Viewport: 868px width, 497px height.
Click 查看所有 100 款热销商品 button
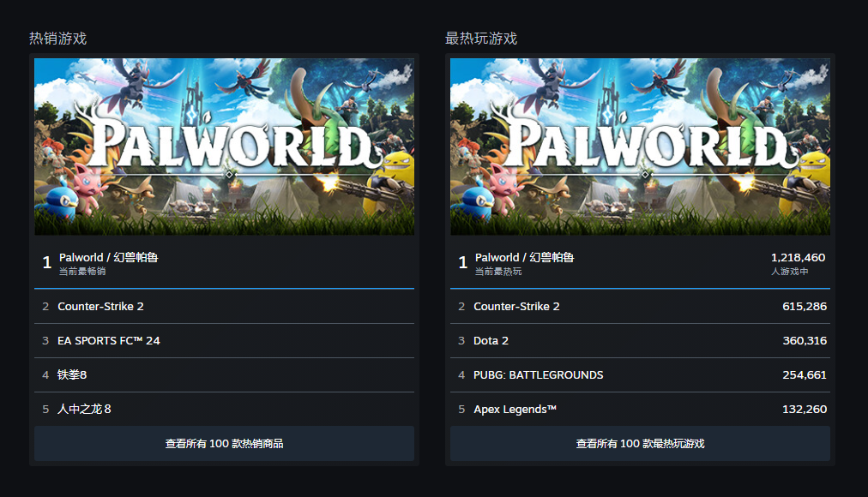pyautogui.click(x=224, y=444)
